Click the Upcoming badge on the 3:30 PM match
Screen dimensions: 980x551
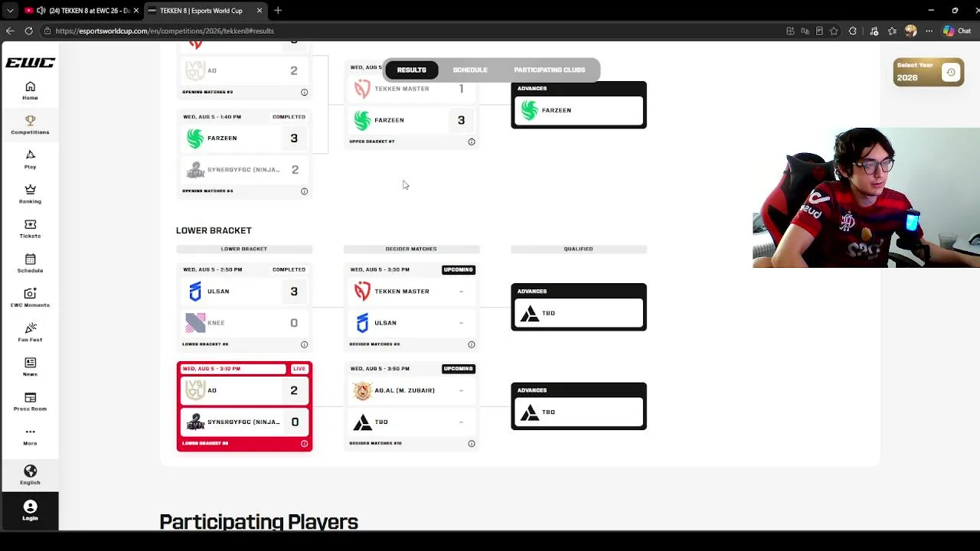(x=458, y=270)
